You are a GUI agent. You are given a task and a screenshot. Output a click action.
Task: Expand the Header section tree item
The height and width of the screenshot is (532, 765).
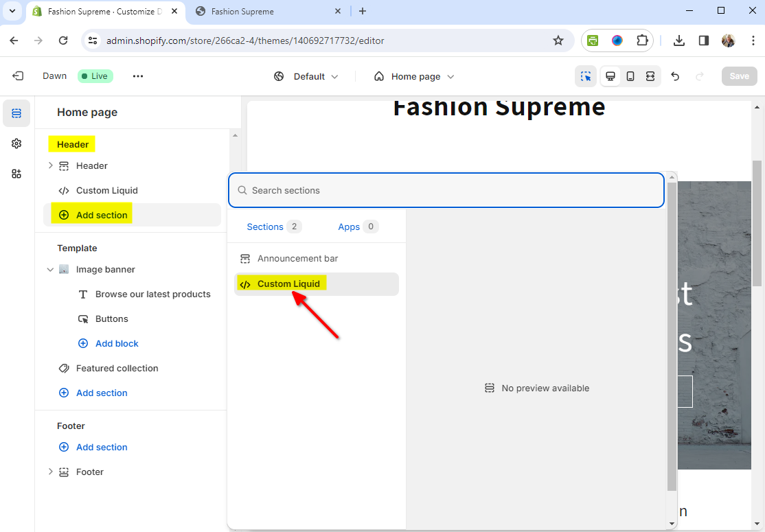pos(50,165)
